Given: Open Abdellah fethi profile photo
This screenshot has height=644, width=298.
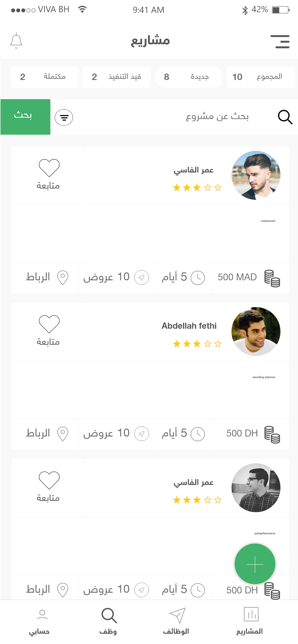Looking at the screenshot, I should point(256,332).
